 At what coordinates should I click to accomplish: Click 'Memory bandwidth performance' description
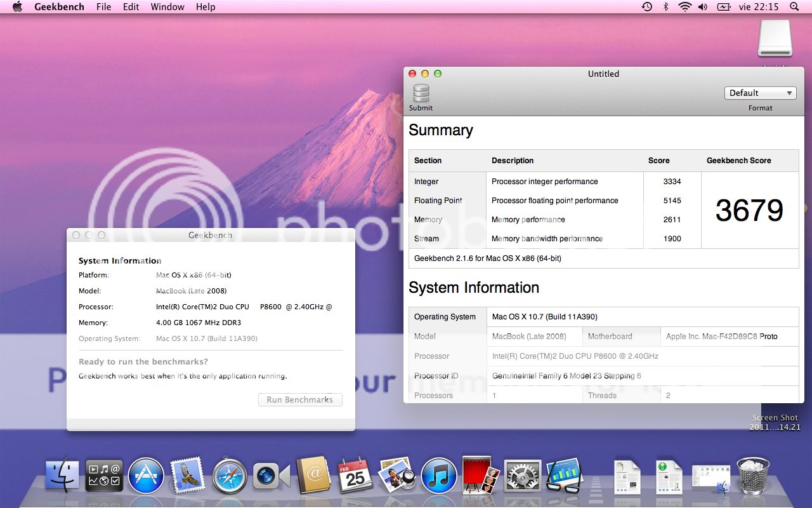[x=547, y=239]
